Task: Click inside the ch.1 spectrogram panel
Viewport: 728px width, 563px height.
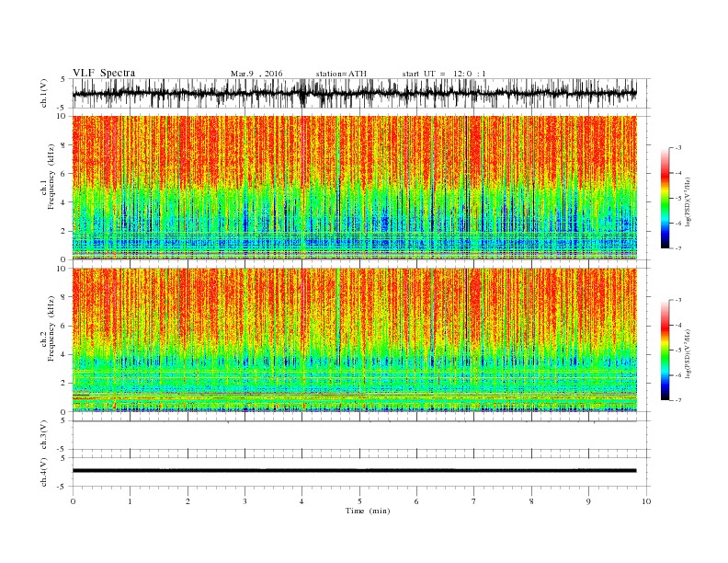Action: click(354, 188)
